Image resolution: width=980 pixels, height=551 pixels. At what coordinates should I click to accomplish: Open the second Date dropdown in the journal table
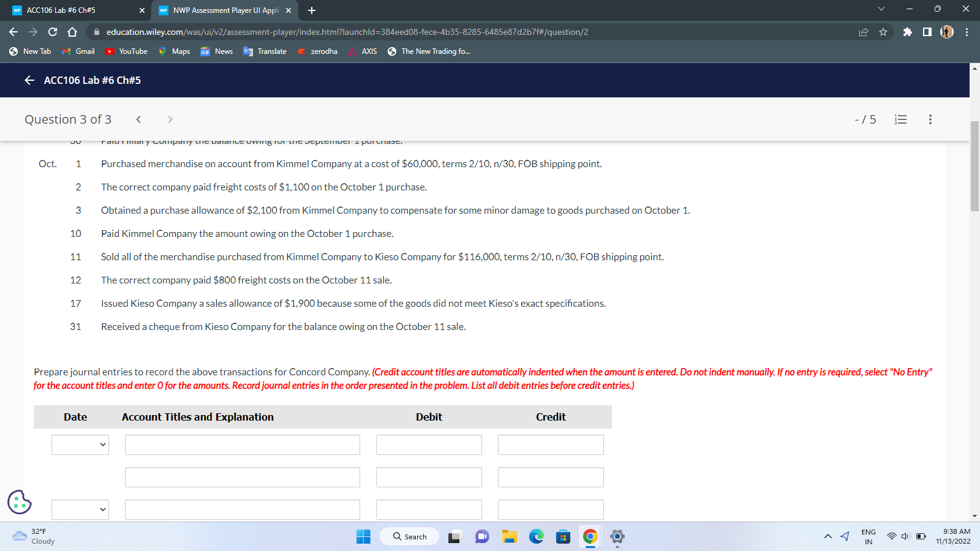tap(80, 509)
